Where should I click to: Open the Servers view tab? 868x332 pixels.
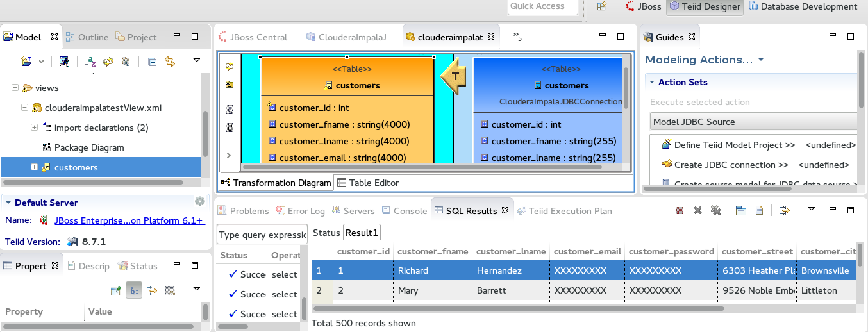tap(353, 211)
